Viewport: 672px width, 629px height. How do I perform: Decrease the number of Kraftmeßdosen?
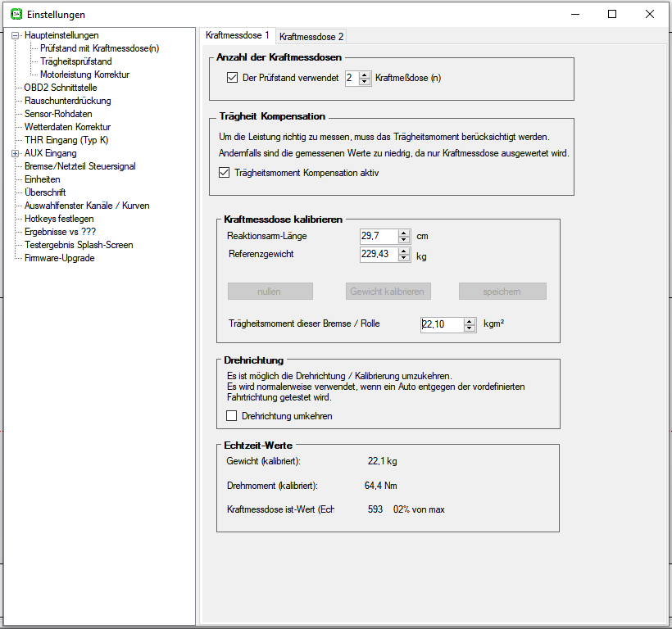[365, 82]
